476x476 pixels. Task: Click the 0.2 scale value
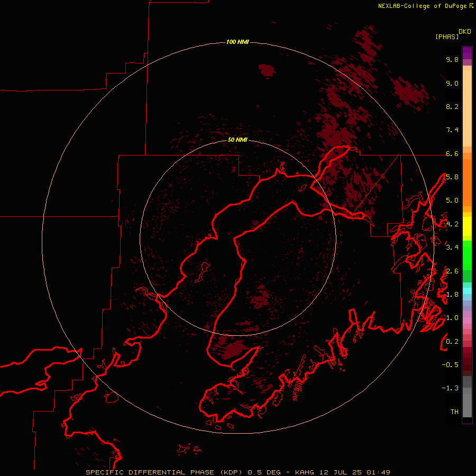[x=452, y=342]
